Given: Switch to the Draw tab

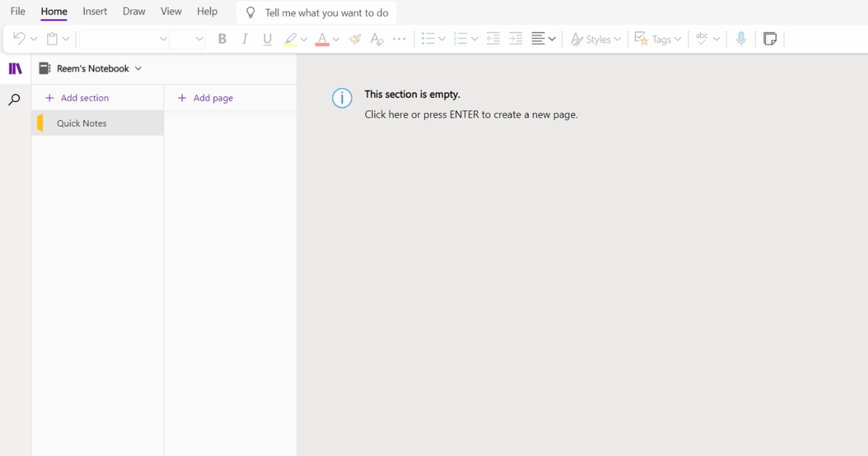Looking at the screenshot, I should tap(134, 11).
